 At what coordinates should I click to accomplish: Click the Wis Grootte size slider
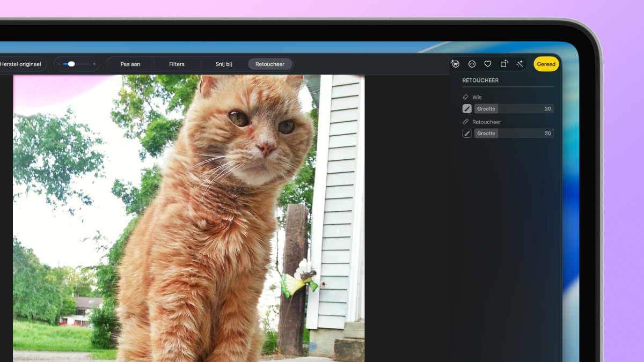514,109
